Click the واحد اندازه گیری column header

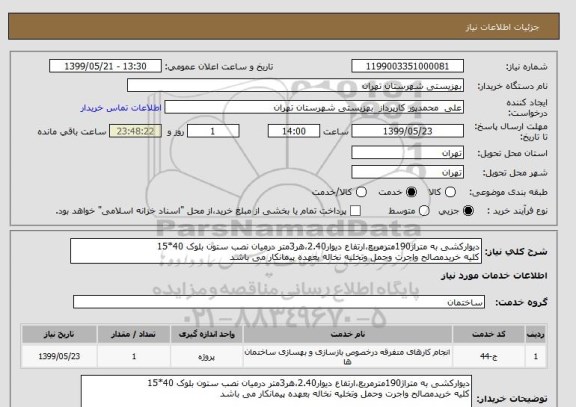[206, 334]
